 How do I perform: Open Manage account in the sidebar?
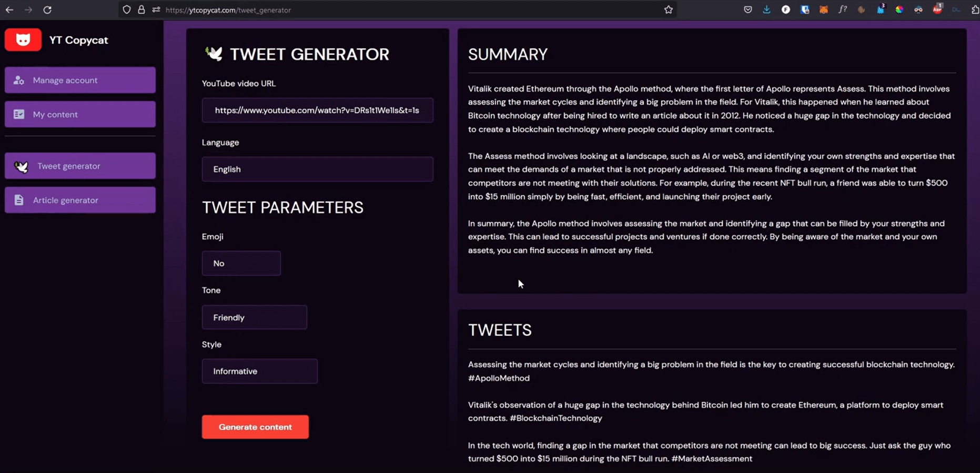click(80, 80)
